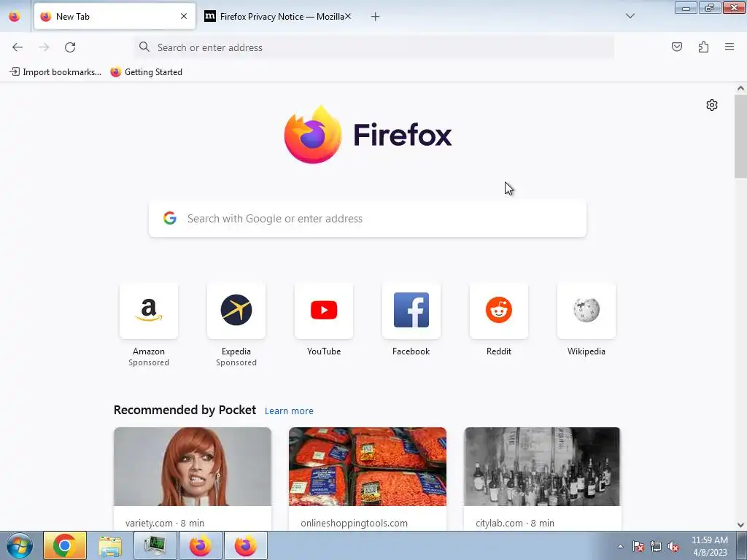747x560 pixels.
Task: Open the Expedia shortcut tile
Action: click(236, 311)
